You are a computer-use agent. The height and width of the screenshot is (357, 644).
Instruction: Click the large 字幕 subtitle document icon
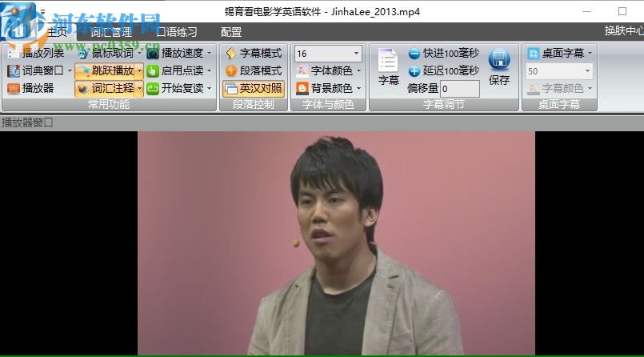[x=388, y=59]
